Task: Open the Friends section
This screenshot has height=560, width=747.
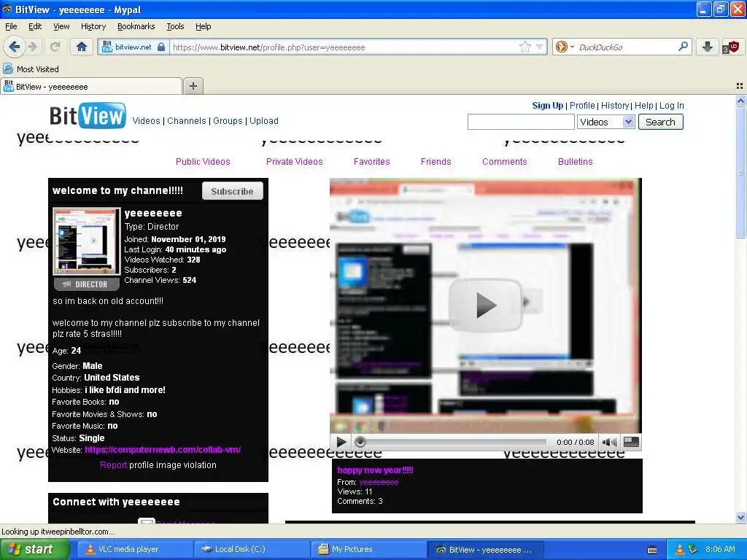Action: [x=436, y=161]
